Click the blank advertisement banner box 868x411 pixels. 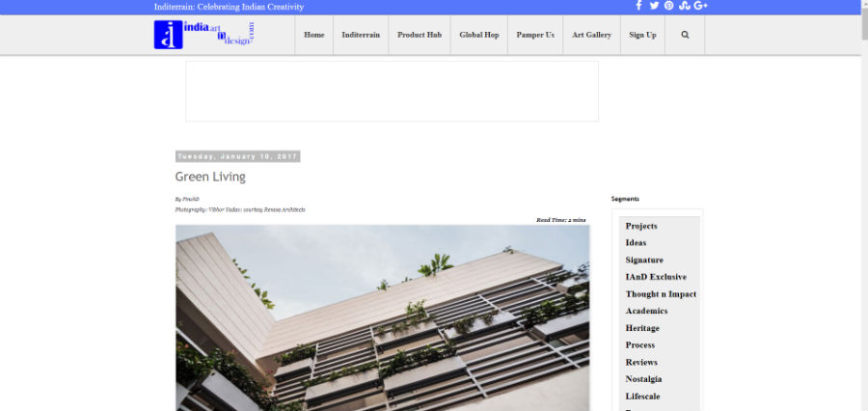coord(392,92)
